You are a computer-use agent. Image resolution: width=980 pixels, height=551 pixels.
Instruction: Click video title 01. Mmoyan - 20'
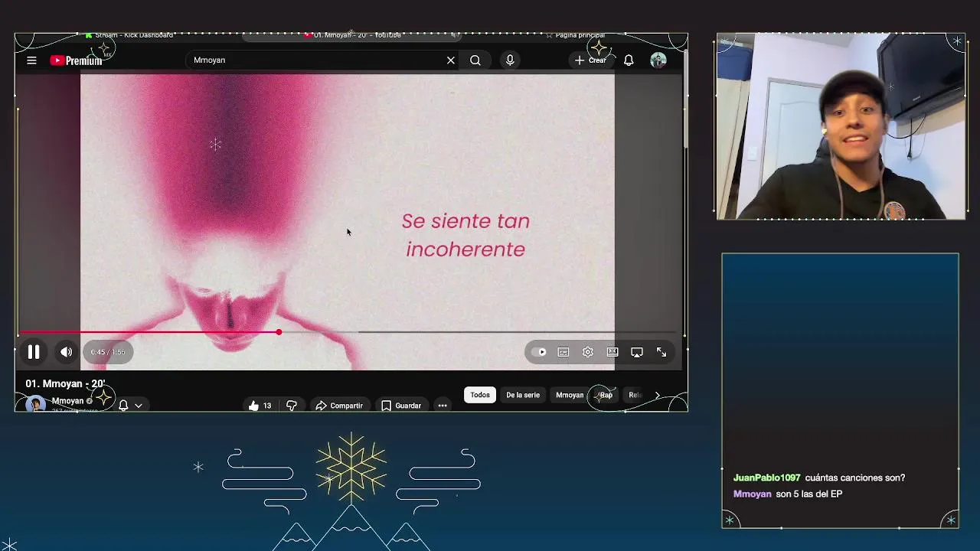click(x=65, y=383)
